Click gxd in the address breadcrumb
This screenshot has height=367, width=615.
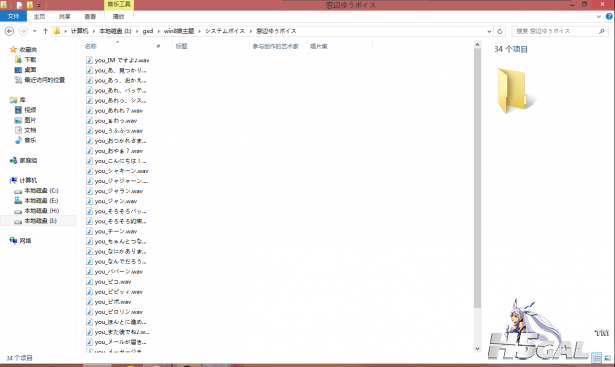coord(147,31)
